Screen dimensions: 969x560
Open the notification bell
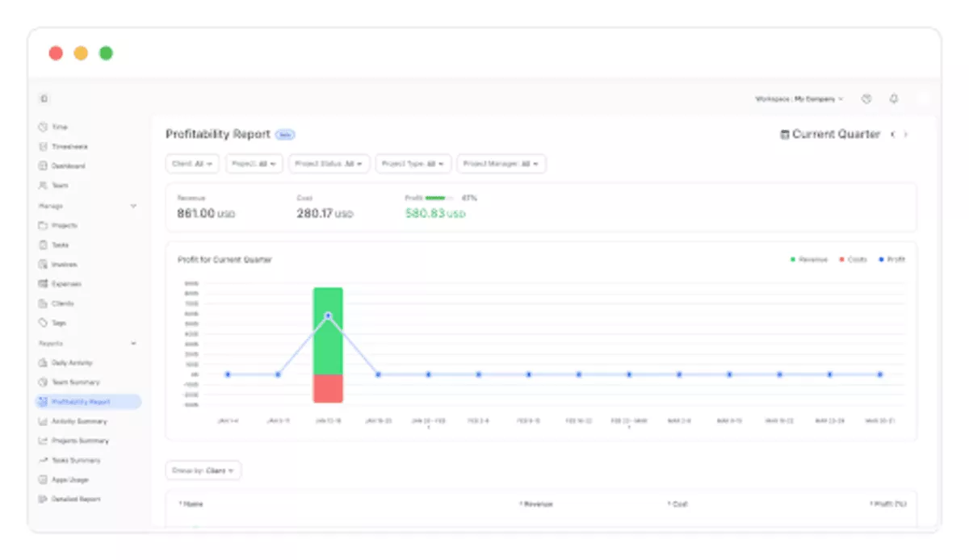pyautogui.click(x=893, y=98)
